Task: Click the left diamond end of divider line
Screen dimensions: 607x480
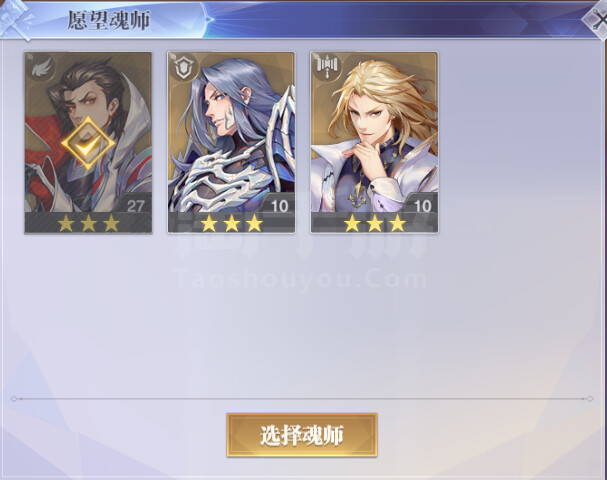Action: tap(14, 399)
